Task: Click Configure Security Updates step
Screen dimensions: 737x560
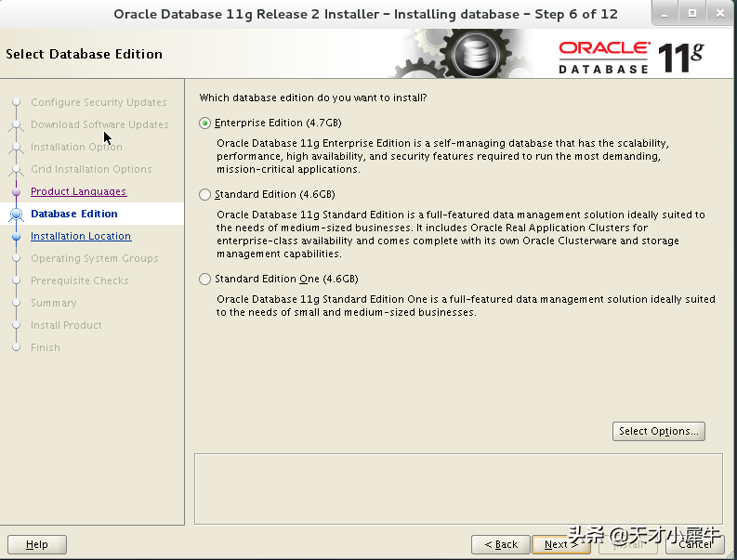Action: click(99, 102)
